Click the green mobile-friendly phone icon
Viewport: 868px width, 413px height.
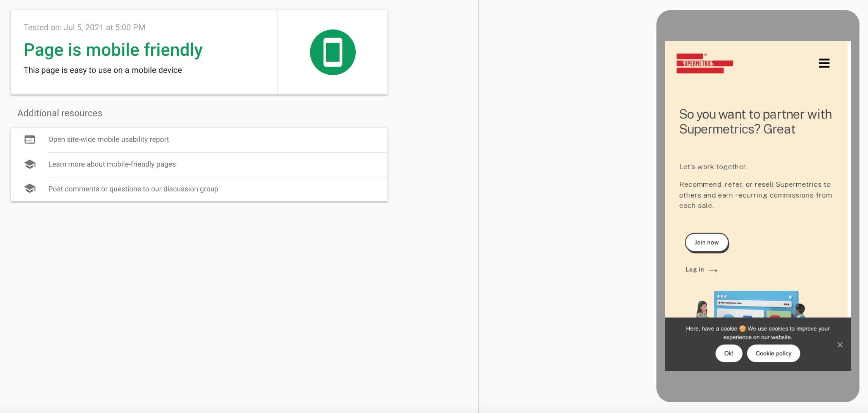click(332, 52)
